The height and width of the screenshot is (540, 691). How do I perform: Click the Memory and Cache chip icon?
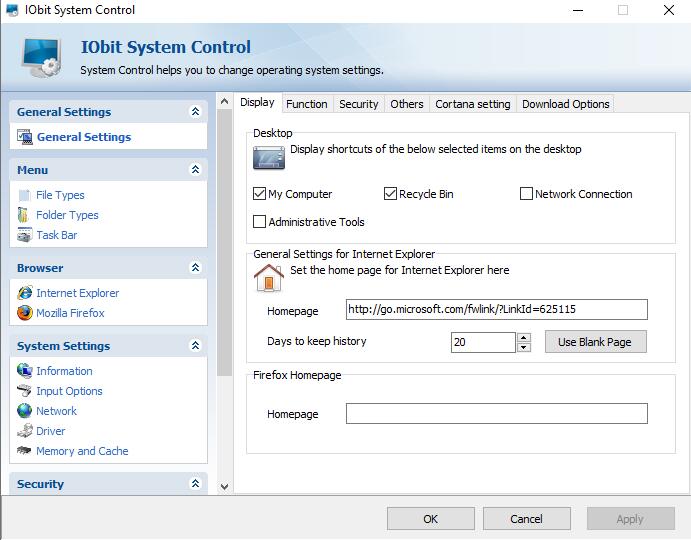(24, 450)
